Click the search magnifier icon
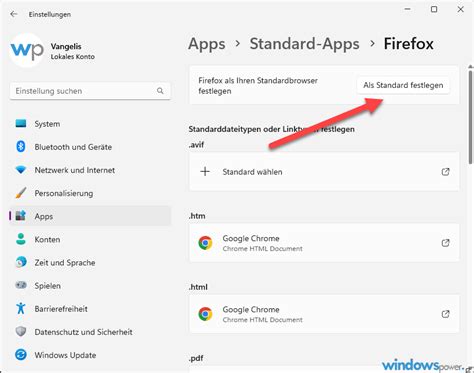The width and height of the screenshot is (474, 373). pyautogui.click(x=160, y=91)
